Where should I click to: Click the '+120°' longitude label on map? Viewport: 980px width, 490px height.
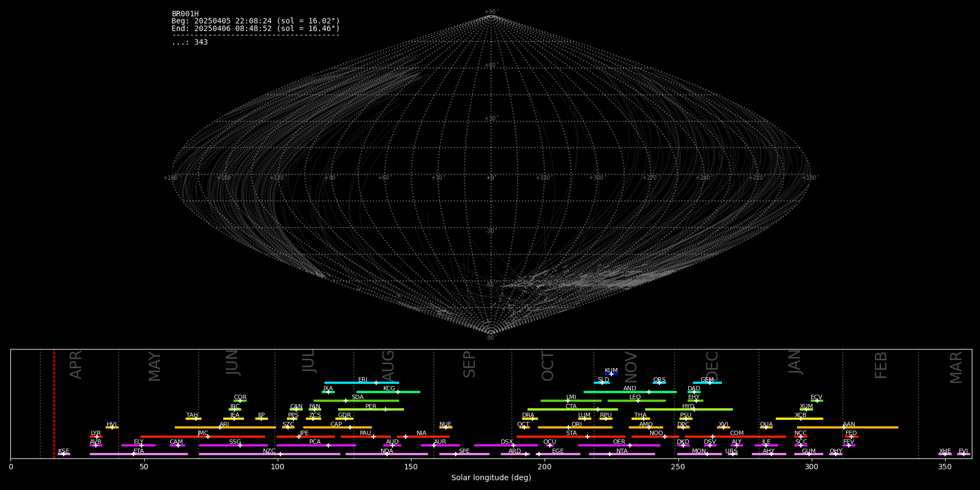[277, 178]
